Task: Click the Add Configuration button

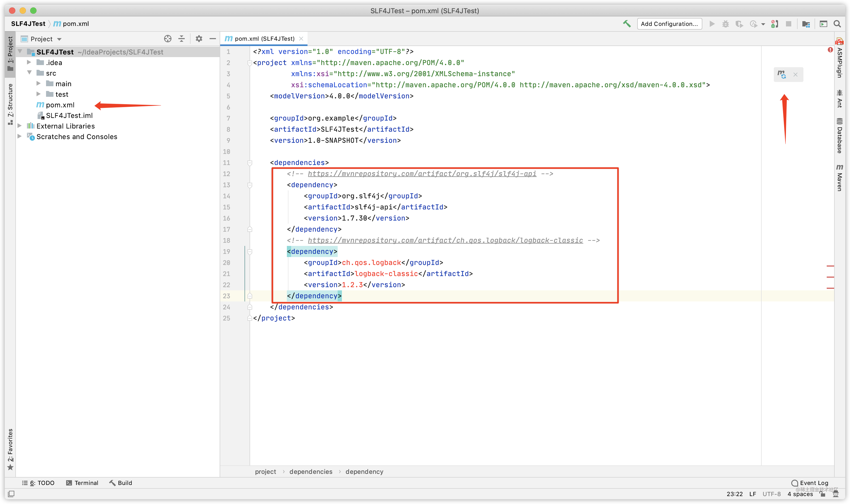Action: point(669,24)
